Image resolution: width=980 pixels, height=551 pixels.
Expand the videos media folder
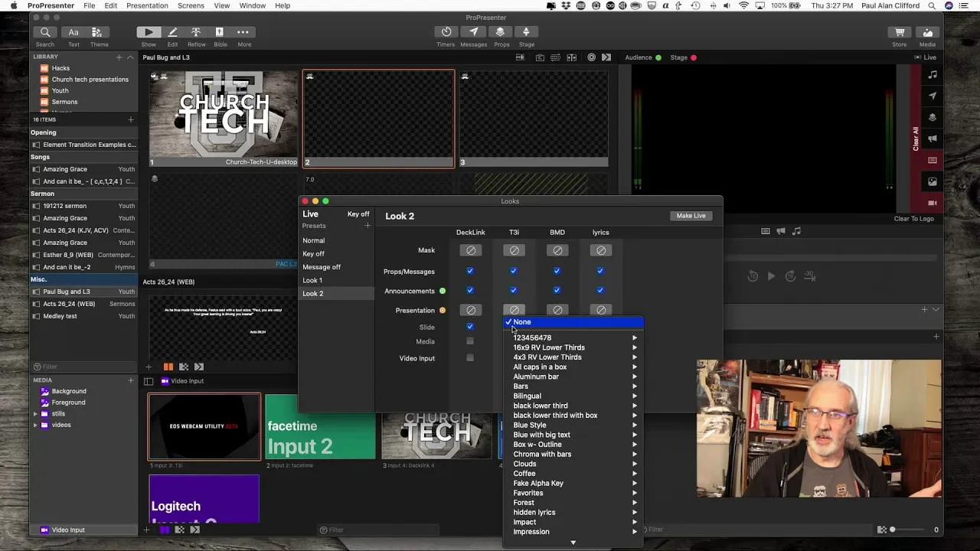pos(34,425)
